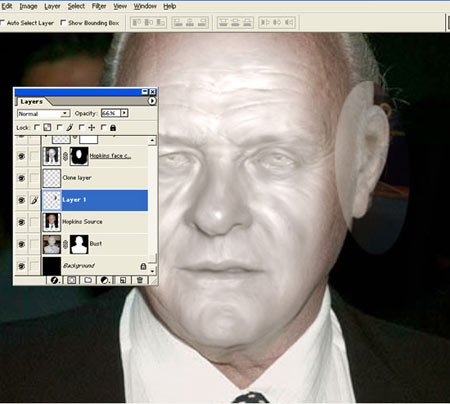450x404 pixels.
Task: Open the Layer menu
Action: pyautogui.click(x=52, y=6)
